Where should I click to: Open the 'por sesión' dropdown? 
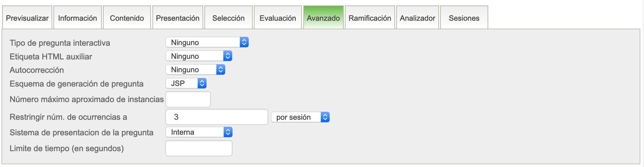click(x=300, y=117)
